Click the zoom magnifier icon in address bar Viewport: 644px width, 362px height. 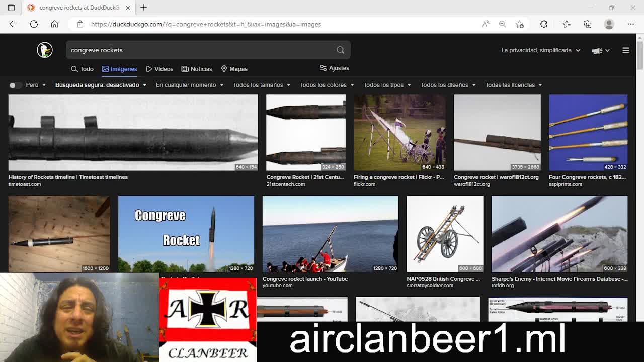[x=502, y=24]
